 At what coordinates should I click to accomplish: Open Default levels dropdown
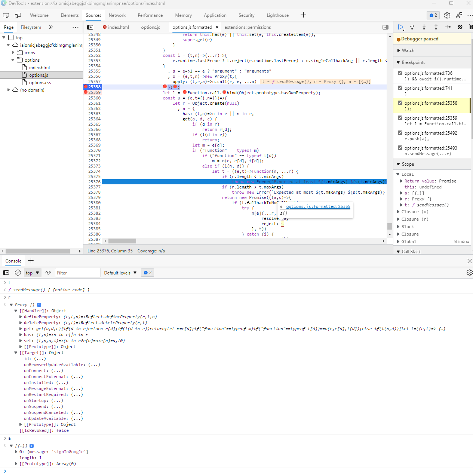pos(120,273)
